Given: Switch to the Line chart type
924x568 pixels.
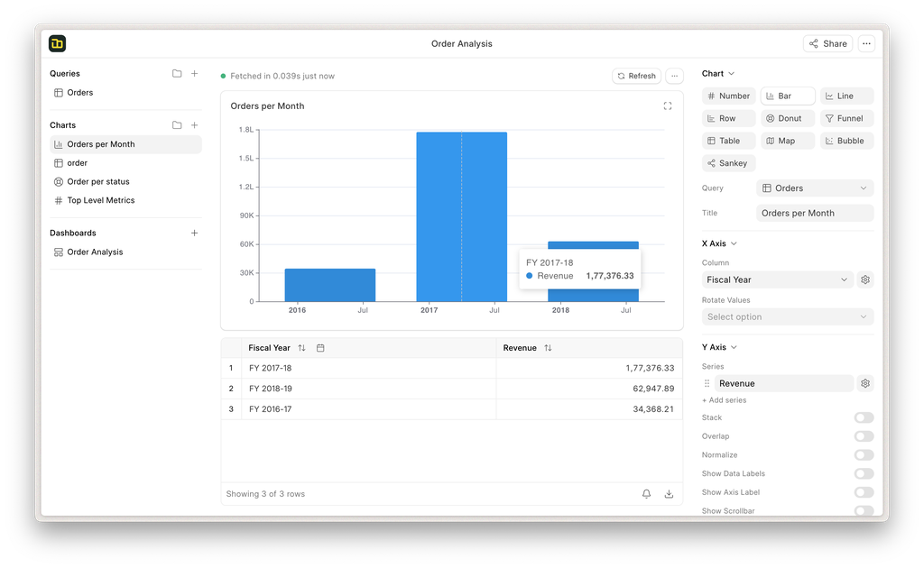Looking at the screenshot, I should (845, 96).
